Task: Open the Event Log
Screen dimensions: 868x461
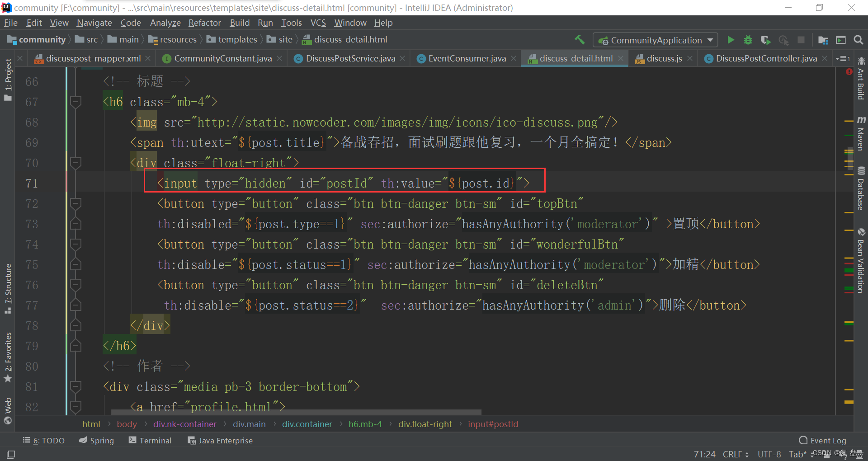Action: 822,440
